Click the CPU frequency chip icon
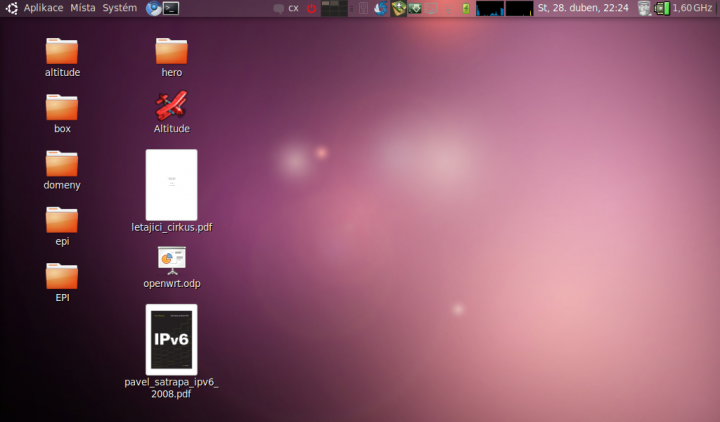The width and height of the screenshot is (720, 422). coord(662,8)
